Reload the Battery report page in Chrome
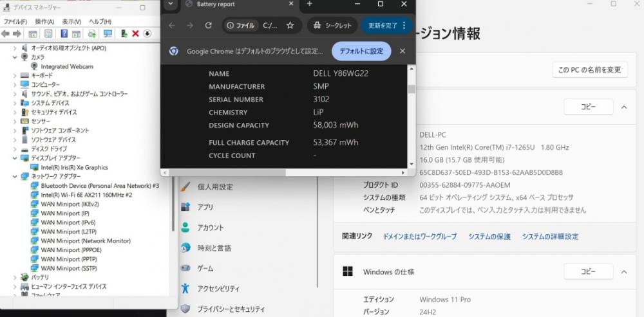The image size is (644, 317). 208,26
